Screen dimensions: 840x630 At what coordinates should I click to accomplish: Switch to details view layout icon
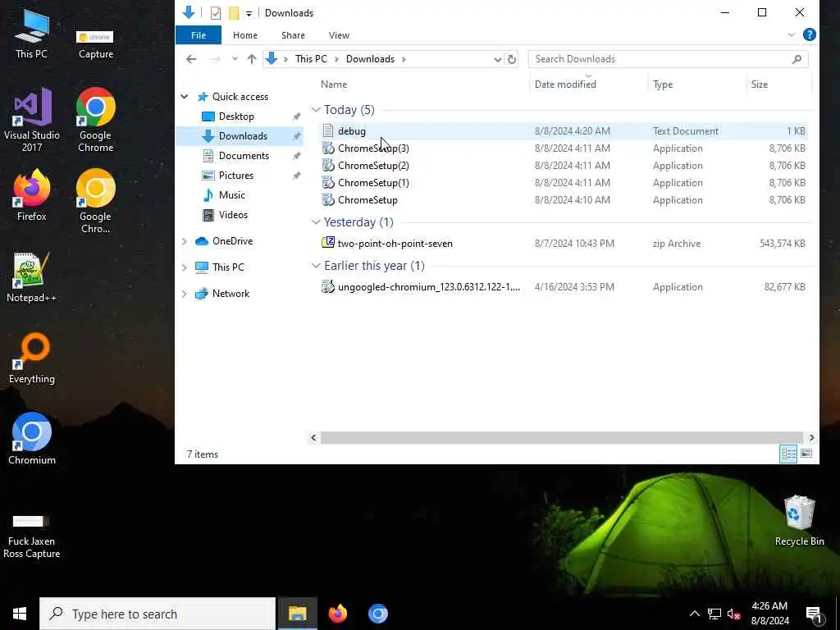tap(788, 454)
